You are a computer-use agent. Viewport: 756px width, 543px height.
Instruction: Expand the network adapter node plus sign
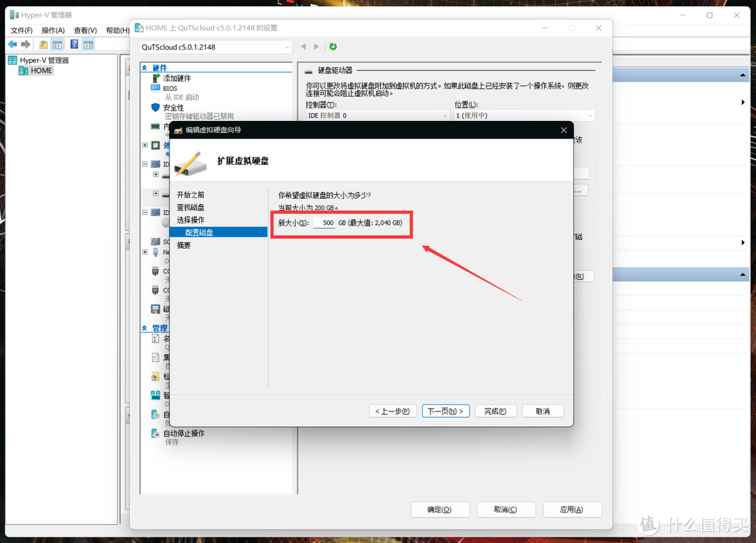[145, 251]
